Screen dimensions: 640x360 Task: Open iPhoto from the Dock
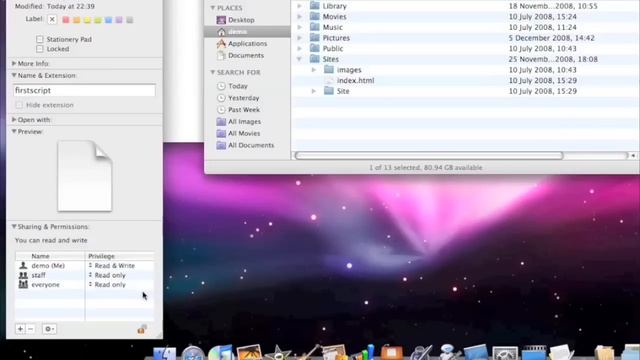click(249, 353)
